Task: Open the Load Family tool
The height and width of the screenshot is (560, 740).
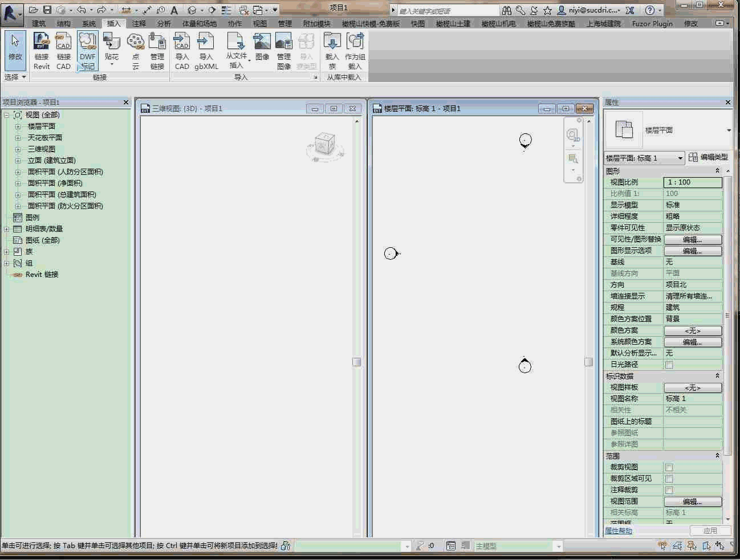Action: pos(332,51)
